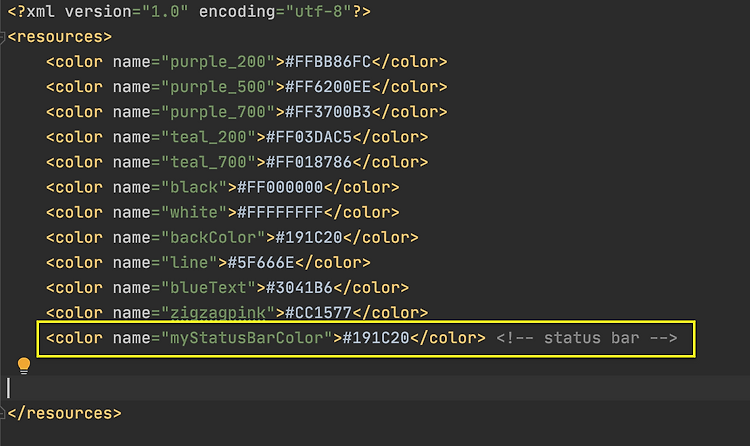Place cursor on the purple_200 color line
750x446 pixels.
(x=246, y=62)
